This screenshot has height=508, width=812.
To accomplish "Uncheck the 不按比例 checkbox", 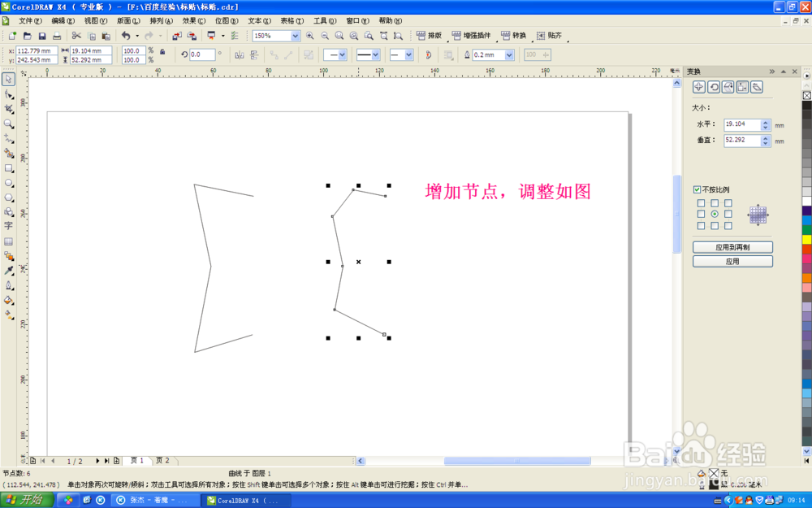I will click(x=697, y=189).
